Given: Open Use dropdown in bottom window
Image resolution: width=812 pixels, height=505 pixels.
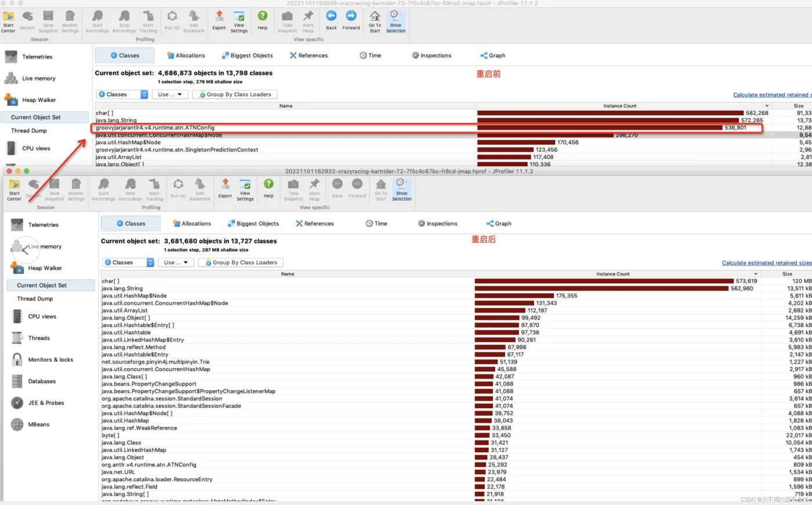Looking at the screenshot, I should (x=176, y=263).
